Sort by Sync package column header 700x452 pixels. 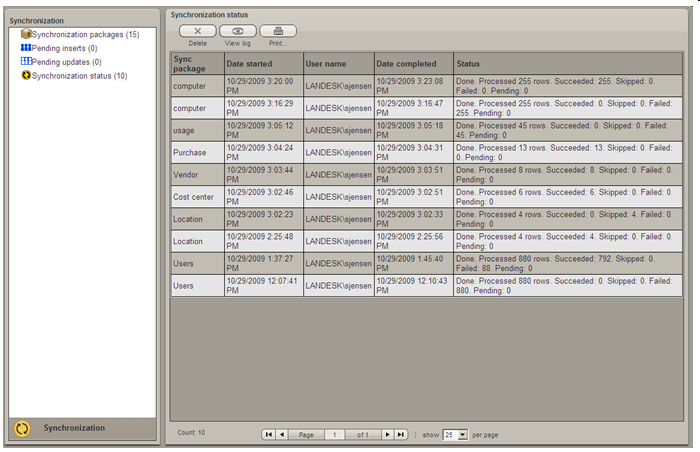[x=197, y=64]
